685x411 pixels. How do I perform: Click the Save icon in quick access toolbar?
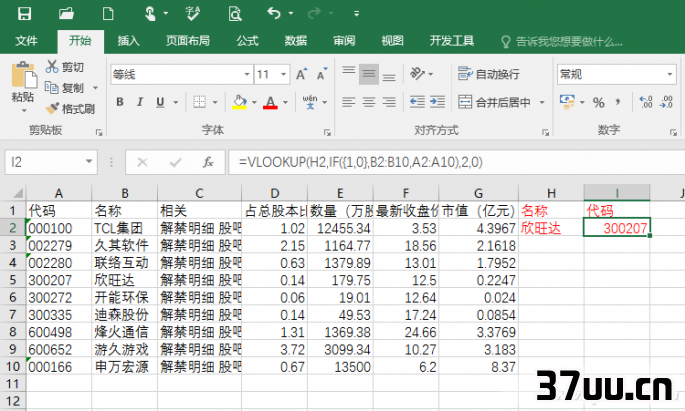pyautogui.click(x=24, y=14)
